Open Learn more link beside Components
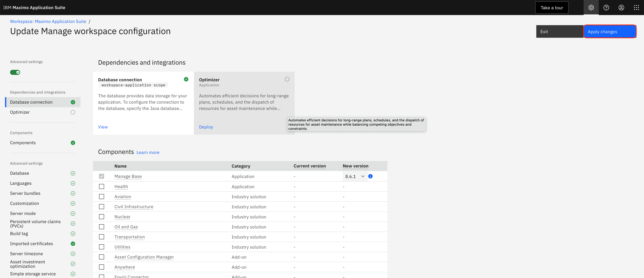 (148, 153)
